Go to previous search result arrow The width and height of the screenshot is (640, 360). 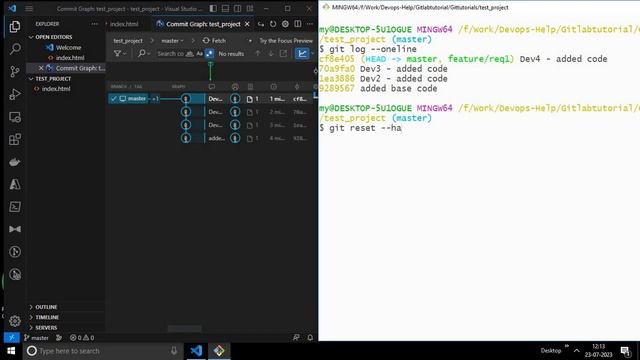pos(258,53)
